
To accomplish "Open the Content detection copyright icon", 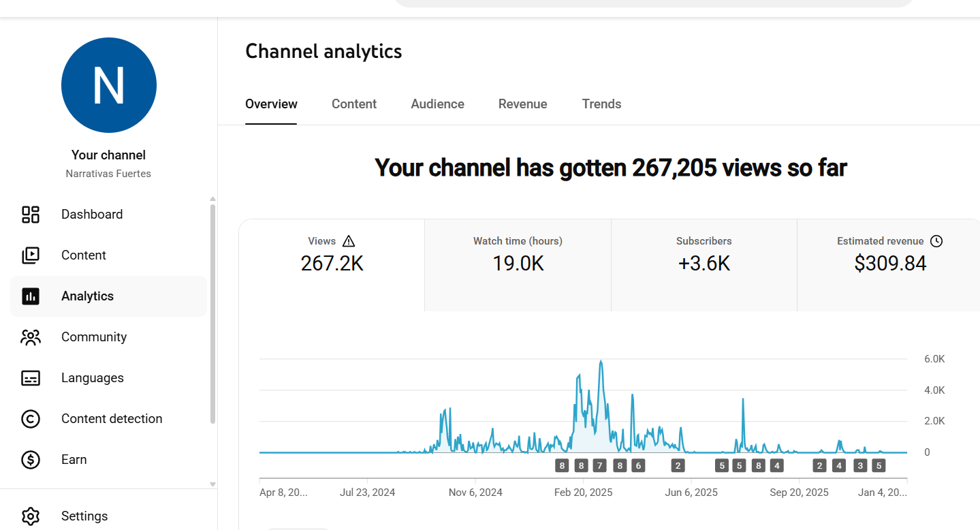I will (31, 419).
